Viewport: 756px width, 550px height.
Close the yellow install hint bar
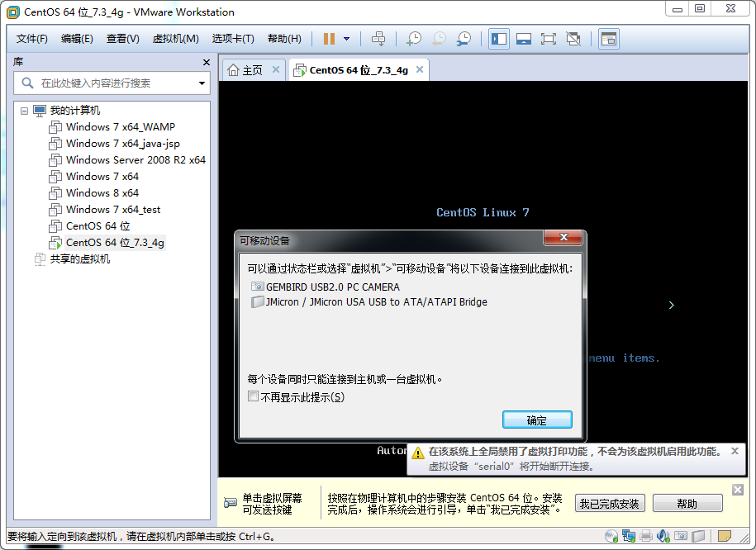pyautogui.click(x=738, y=490)
